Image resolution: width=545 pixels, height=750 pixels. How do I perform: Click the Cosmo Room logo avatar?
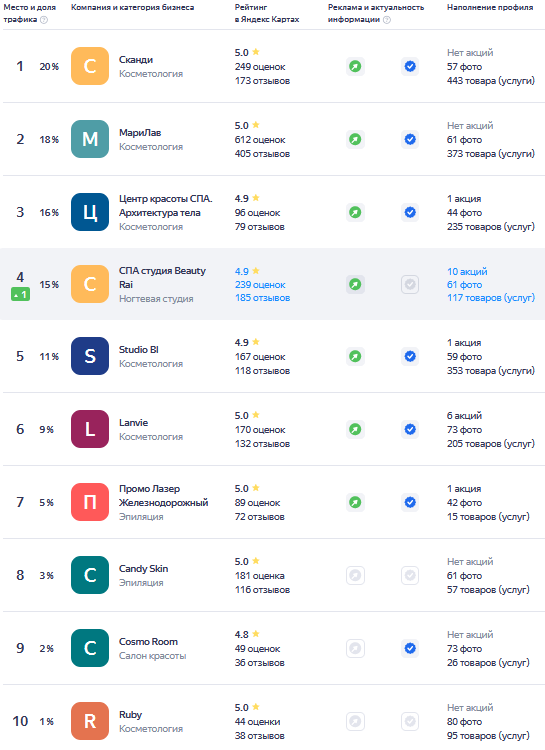90,648
